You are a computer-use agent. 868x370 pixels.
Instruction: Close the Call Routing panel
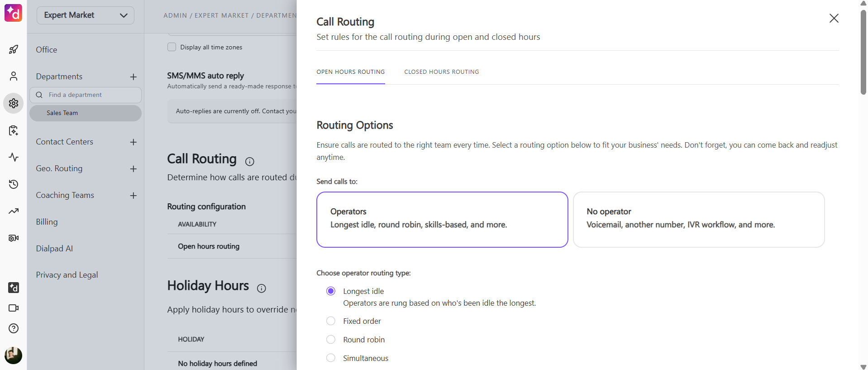pos(834,18)
